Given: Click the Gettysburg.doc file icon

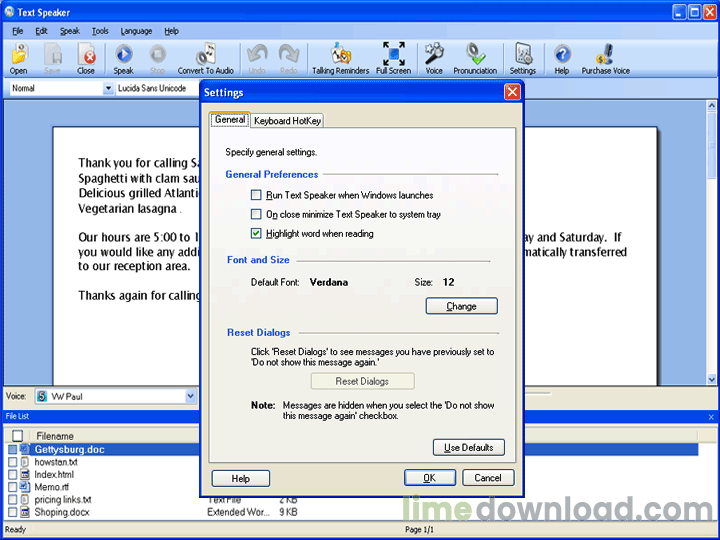Looking at the screenshot, I should (x=25, y=449).
